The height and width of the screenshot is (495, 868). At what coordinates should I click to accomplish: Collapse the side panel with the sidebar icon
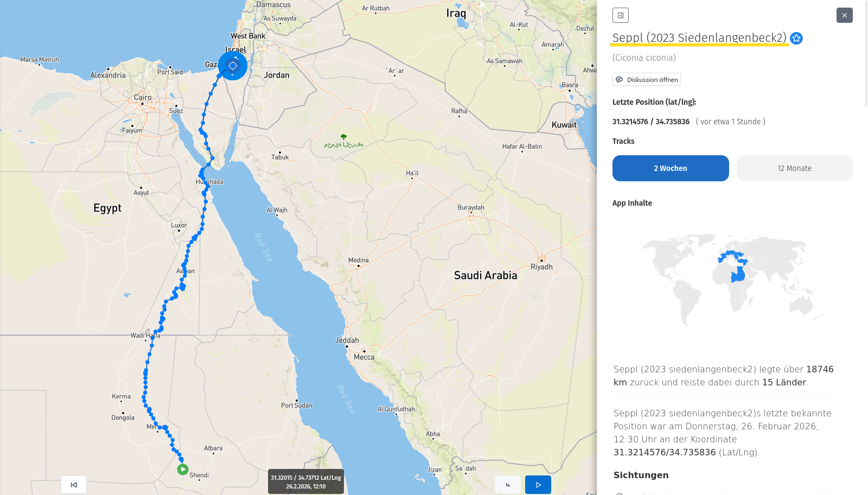pyautogui.click(x=620, y=15)
